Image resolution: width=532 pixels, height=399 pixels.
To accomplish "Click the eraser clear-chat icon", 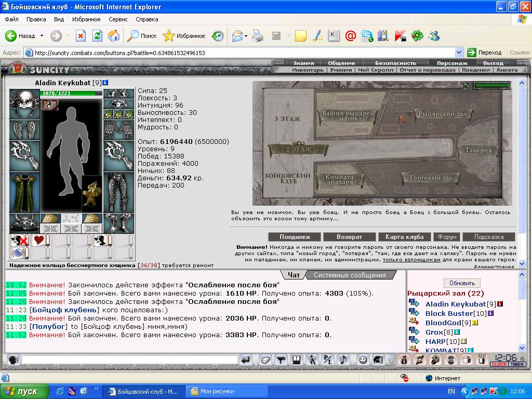I will tap(265, 360).
